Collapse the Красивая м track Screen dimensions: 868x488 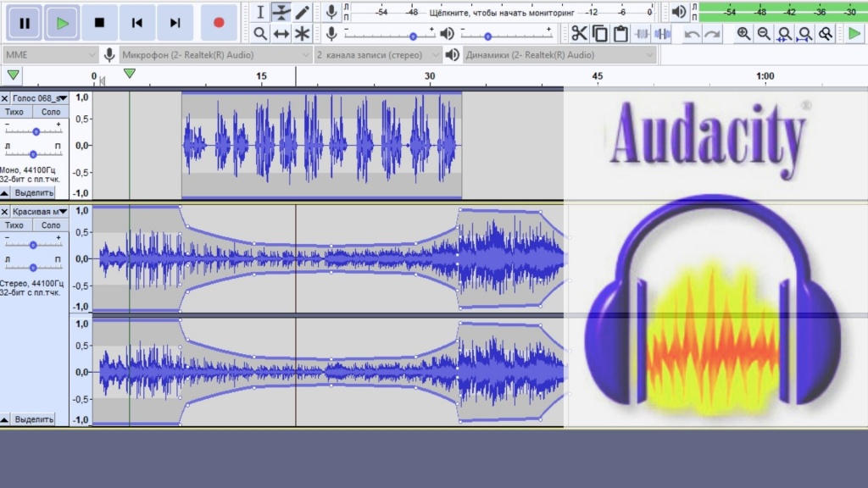(x=4, y=419)
